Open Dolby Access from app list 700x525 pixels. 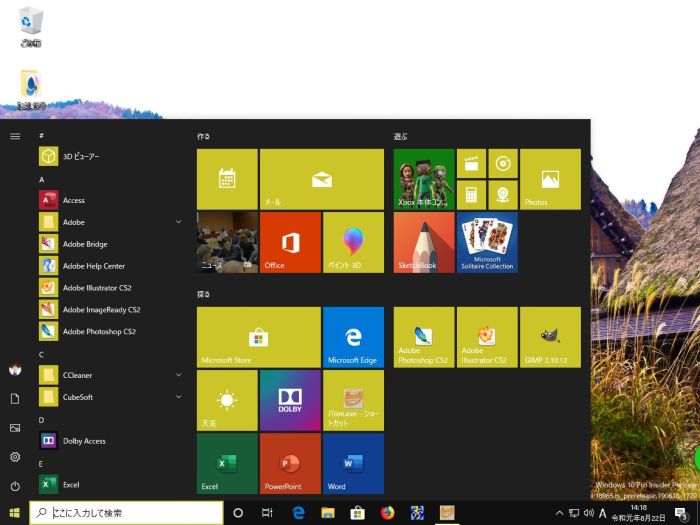[84, 441]
